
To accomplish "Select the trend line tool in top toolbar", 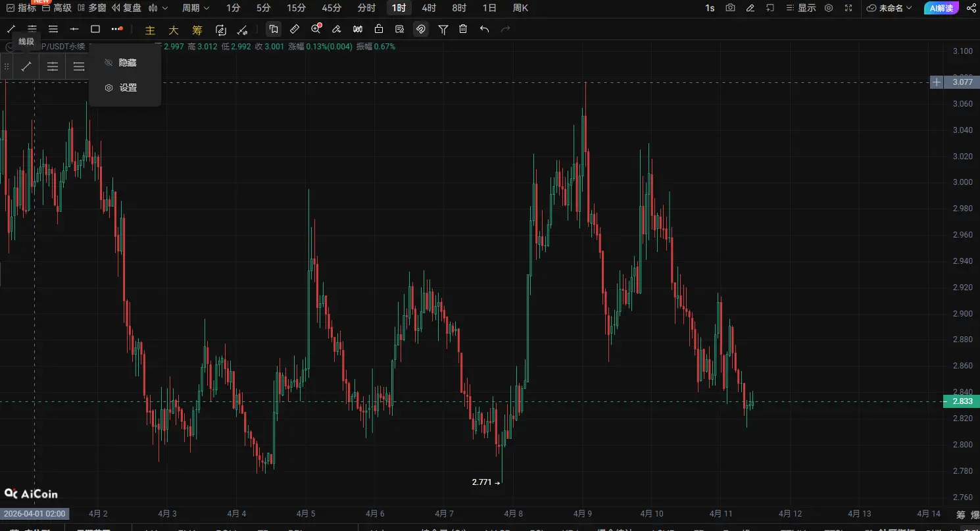I will 11,29.
